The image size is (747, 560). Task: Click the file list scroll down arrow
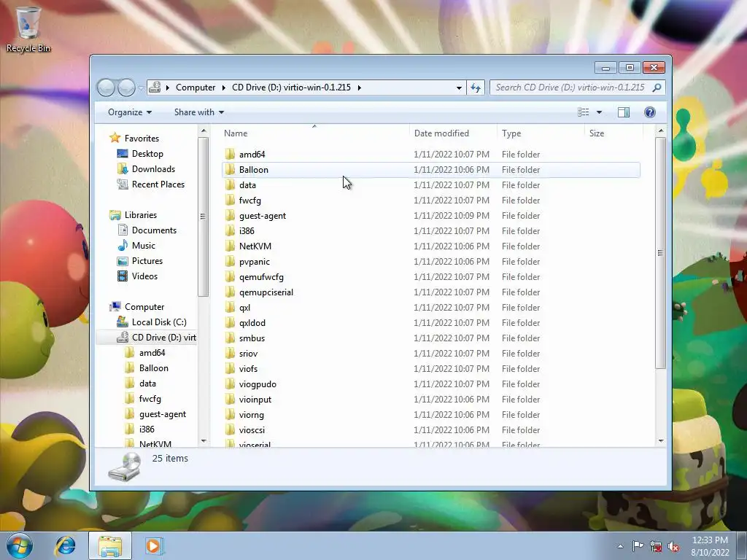661,441
